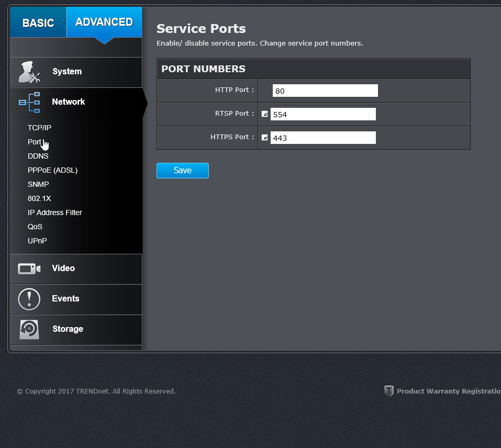
Task: Click the Network topology icon
Action: tap(29, 103)
